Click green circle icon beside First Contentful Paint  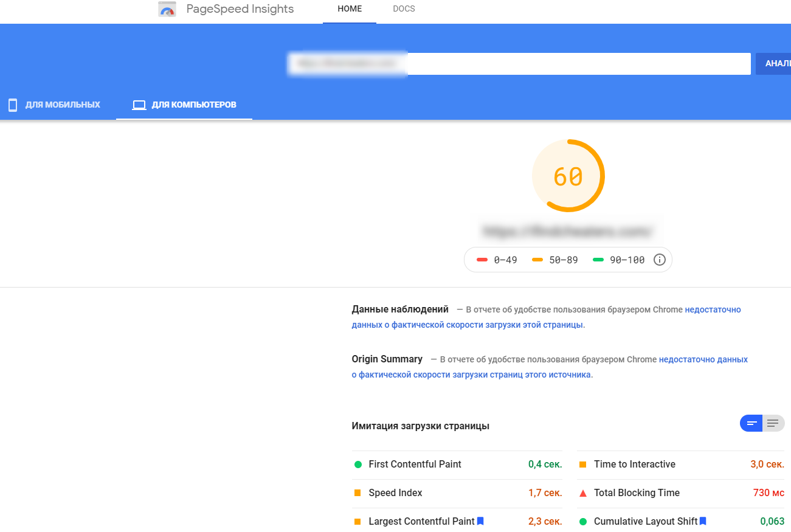coord(358,465)
